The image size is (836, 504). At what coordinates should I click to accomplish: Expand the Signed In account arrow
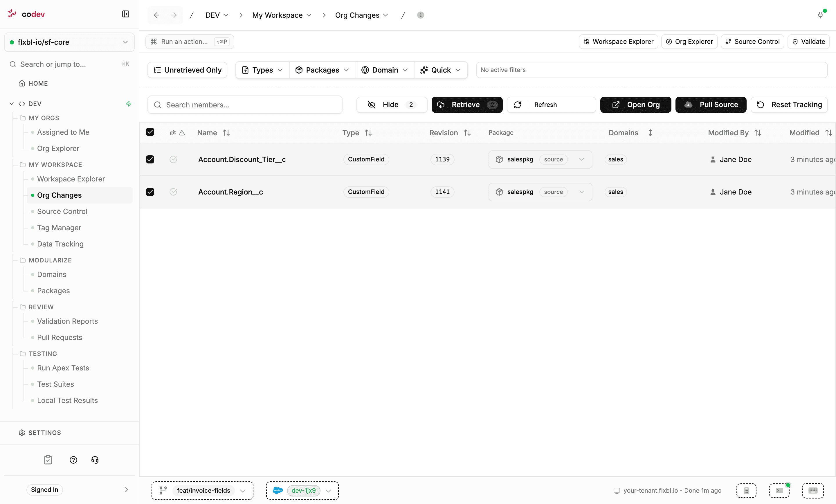(x=126, y=490)
